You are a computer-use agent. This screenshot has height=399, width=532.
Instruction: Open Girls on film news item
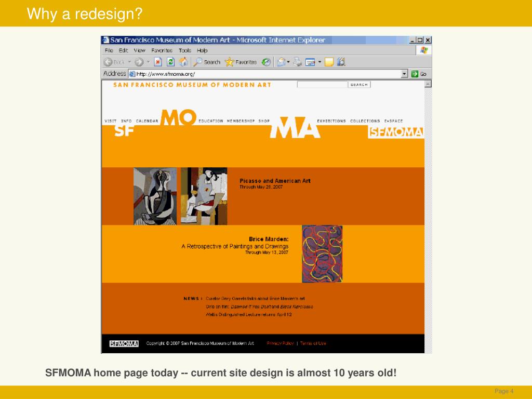click(259, 307)
